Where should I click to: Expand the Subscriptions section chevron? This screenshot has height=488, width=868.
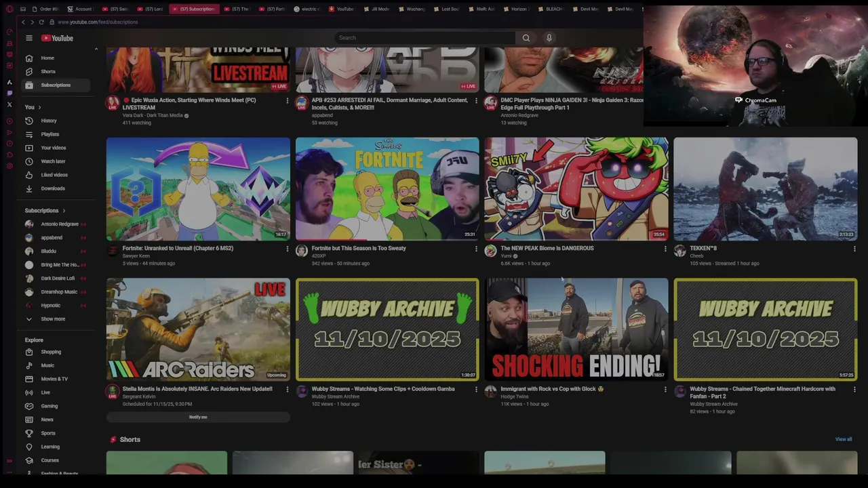point(64,211)
